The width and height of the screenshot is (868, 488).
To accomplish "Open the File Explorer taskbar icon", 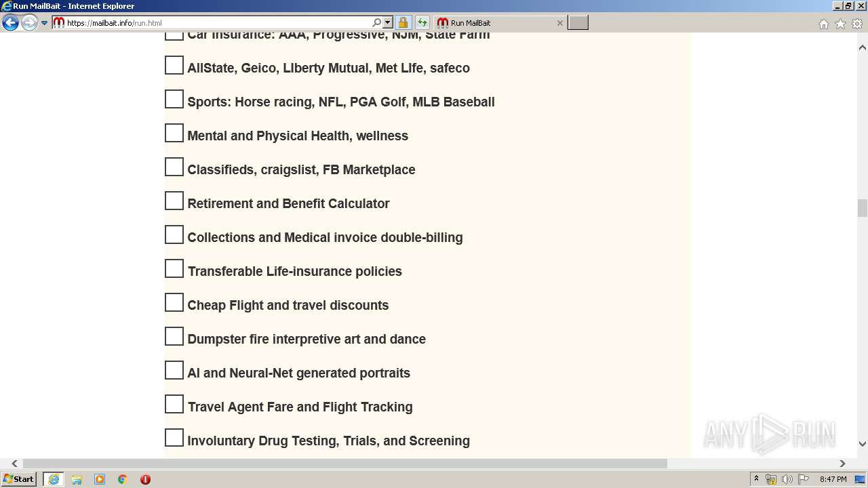I will [x=77, y=479].
